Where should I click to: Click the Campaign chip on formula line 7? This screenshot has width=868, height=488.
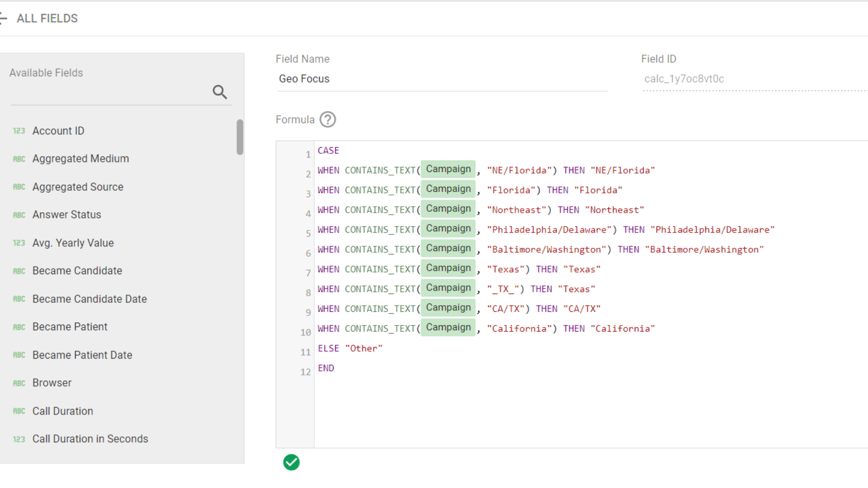click(x=448, y=268)
